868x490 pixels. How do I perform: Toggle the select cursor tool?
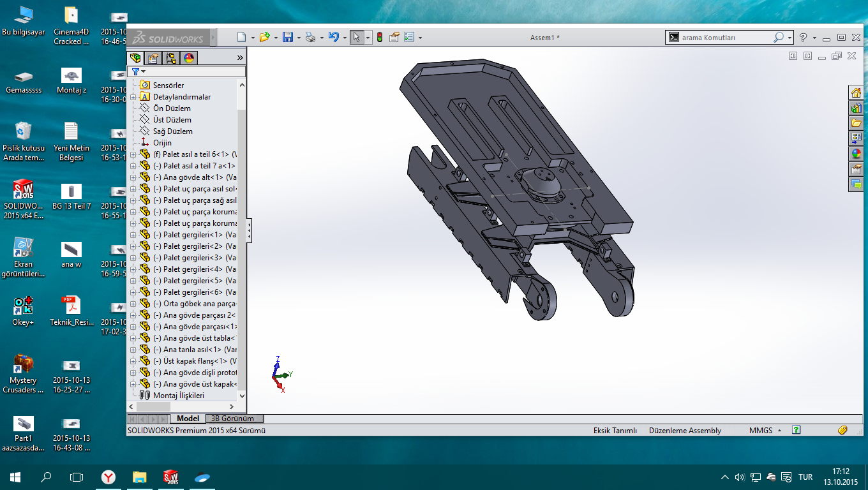point(357,37)
